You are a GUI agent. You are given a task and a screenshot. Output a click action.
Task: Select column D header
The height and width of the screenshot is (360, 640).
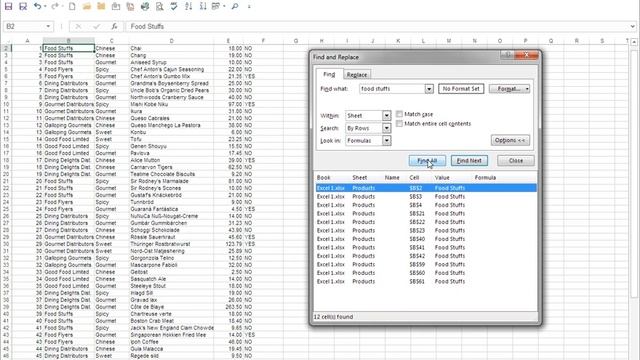(x=171, y=41)
